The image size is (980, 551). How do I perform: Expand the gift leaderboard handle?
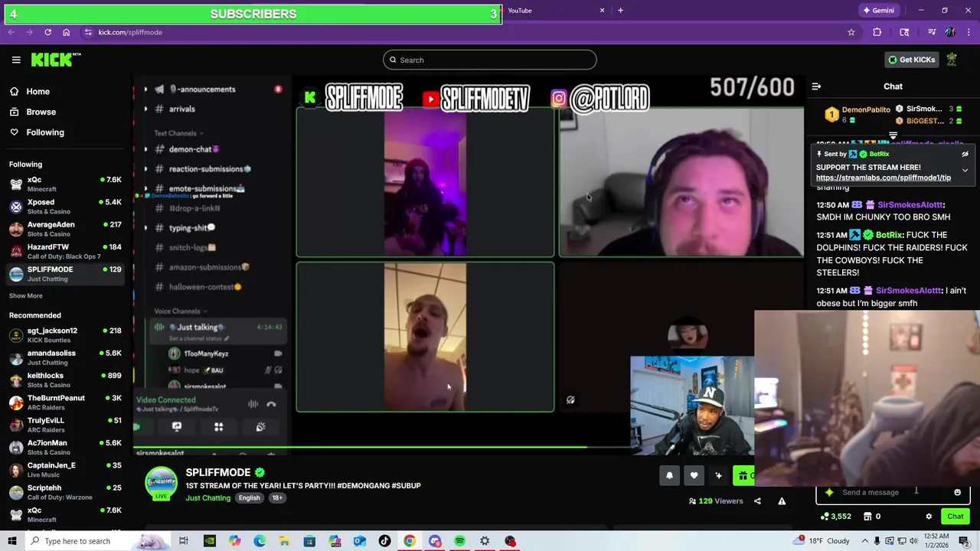click(x=893, y=135)
